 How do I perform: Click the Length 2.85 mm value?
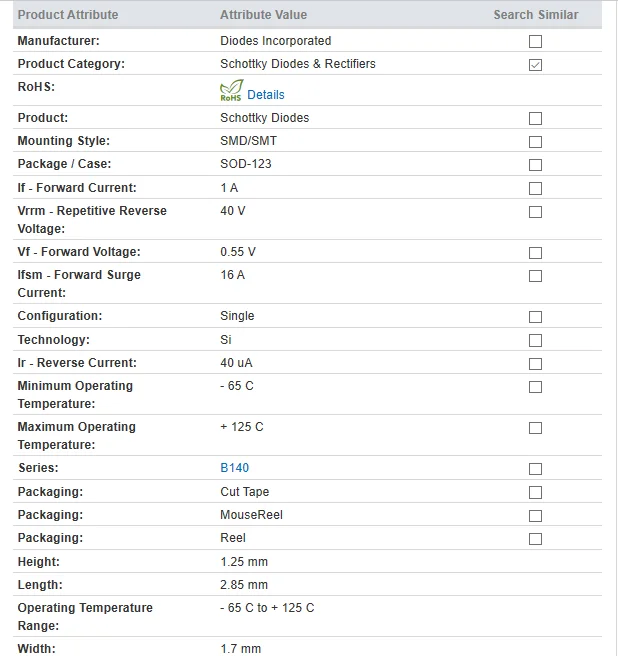pyautogui.click(x=244, y=585)
